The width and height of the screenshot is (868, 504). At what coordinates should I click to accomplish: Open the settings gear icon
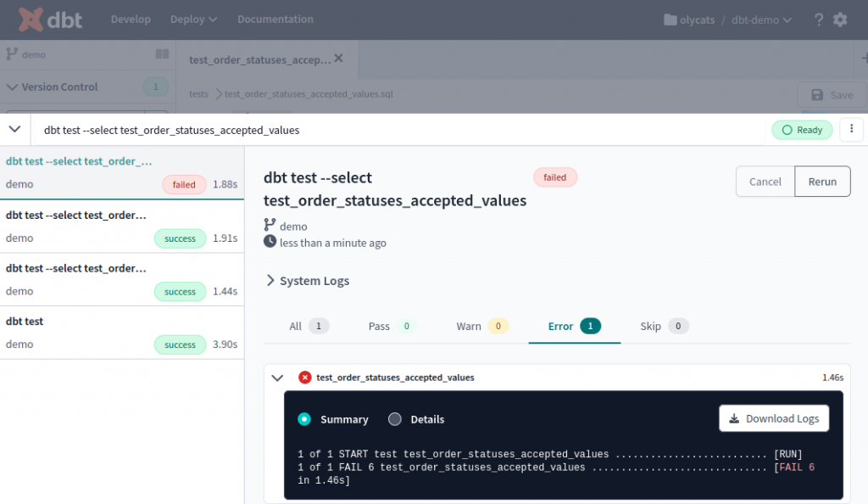(840, 20)
